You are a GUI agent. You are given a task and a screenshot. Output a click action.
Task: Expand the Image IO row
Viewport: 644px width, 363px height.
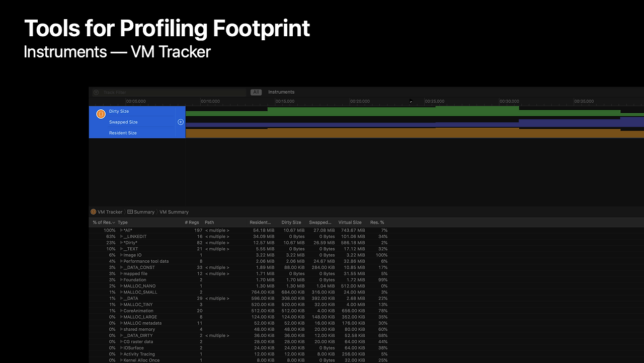coord(121,255)
